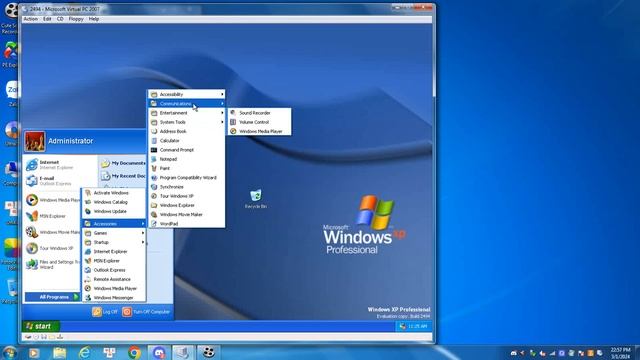Viewport: 640px width, 360px height.
Task: Click Windows 7 Start orb
Action: 10,352
